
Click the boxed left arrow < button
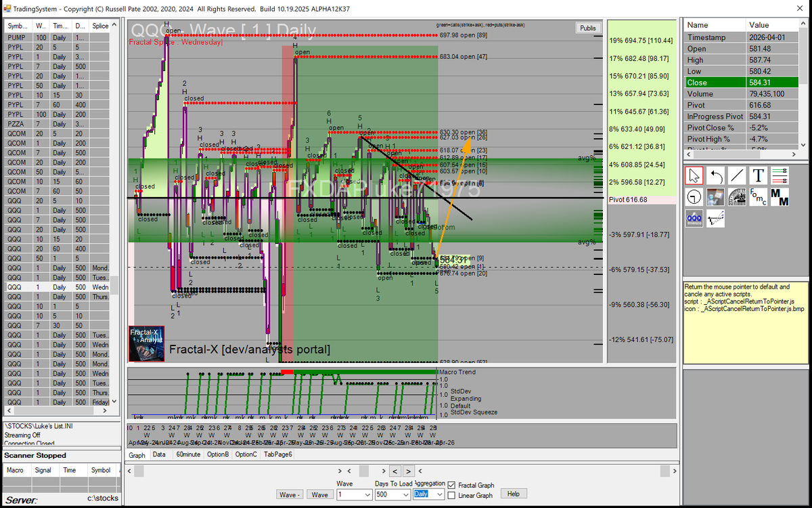click(x=394, y=471)
